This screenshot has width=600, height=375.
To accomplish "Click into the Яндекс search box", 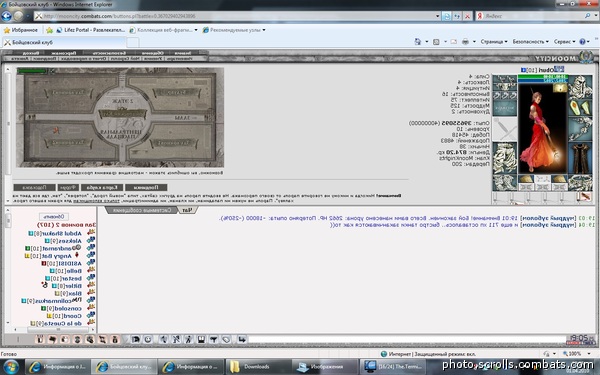I will [534, 16].
